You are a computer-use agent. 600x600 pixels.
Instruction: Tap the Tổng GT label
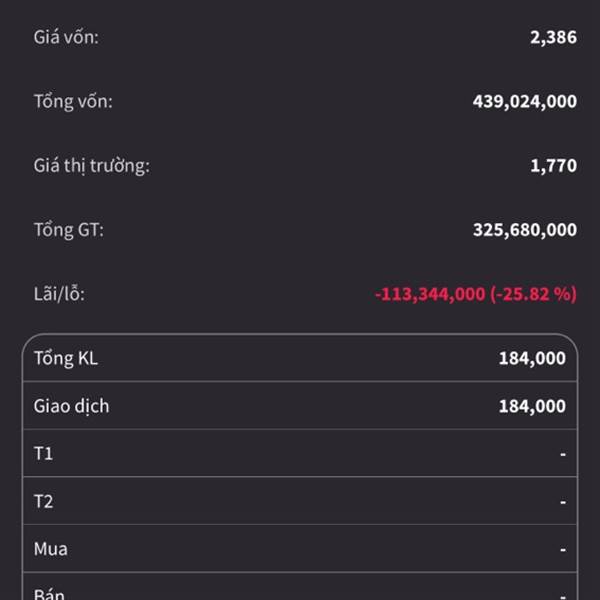68,230
